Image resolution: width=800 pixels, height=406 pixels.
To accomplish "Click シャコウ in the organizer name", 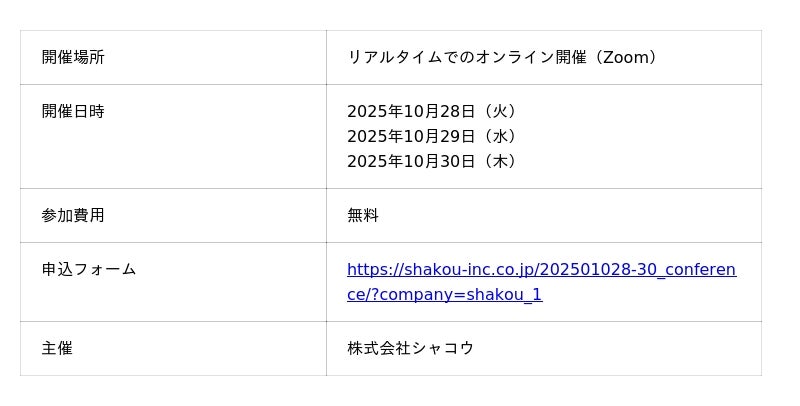I will (x=443, y=348).
